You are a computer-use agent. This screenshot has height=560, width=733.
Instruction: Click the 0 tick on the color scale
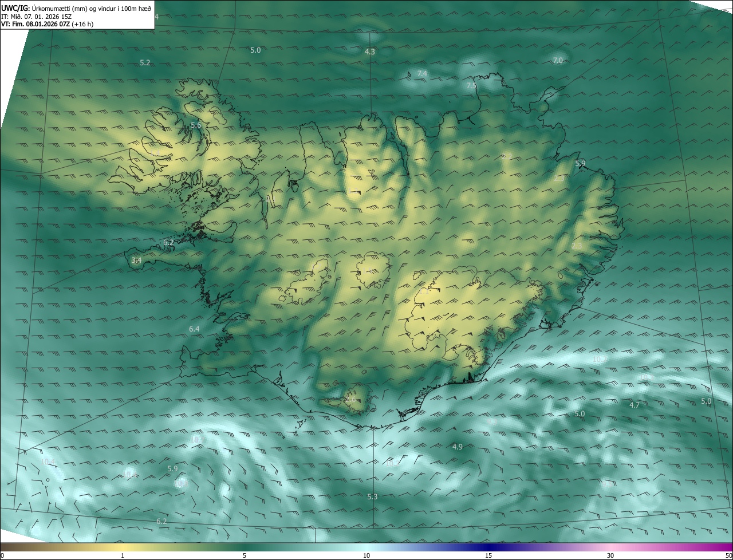[2, 555]
